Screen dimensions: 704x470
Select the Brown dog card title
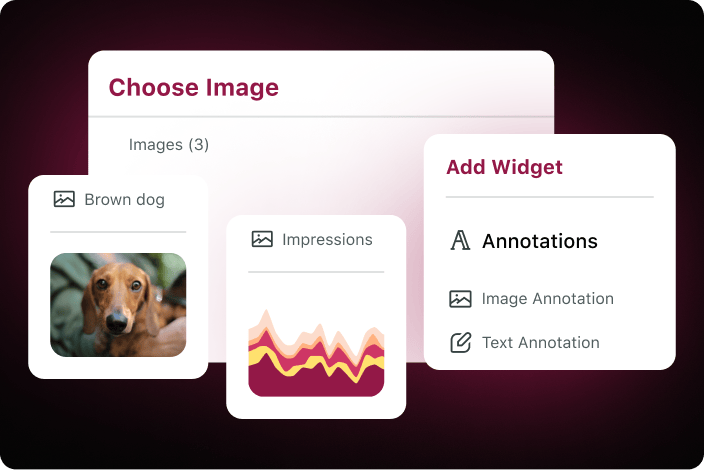[x=124, y=199]
